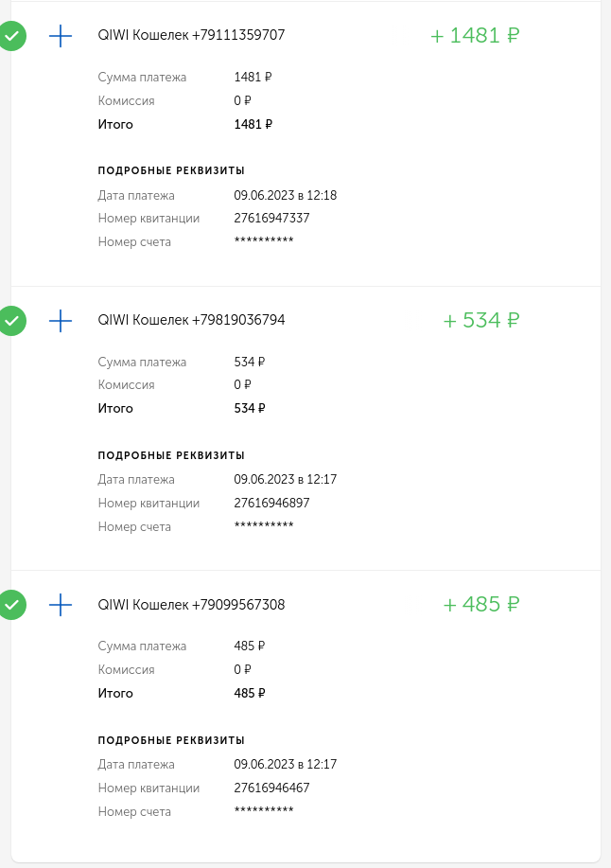Collapse the QIWI Кошелек +79111359707 transaction
This screenshot has height=868, width=611.
click(x=191, y=36)
